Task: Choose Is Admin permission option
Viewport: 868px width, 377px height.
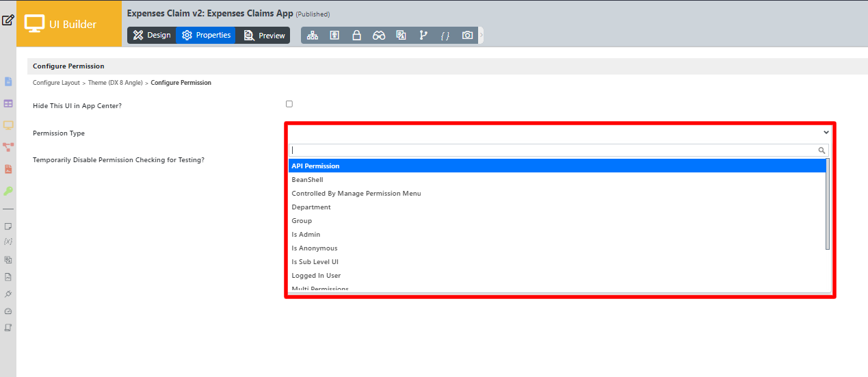Action: tap(306, 235)
